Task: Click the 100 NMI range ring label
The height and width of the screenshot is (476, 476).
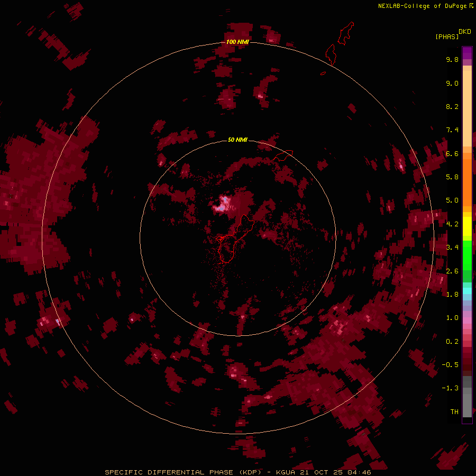Action: 237,42
